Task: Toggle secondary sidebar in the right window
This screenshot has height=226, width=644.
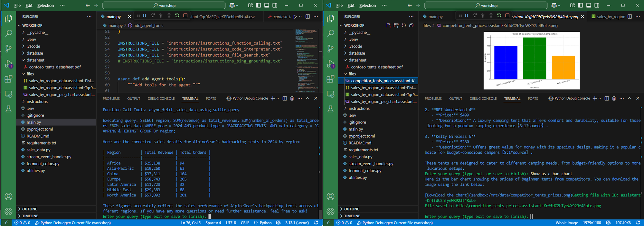Action: (597, 5)
